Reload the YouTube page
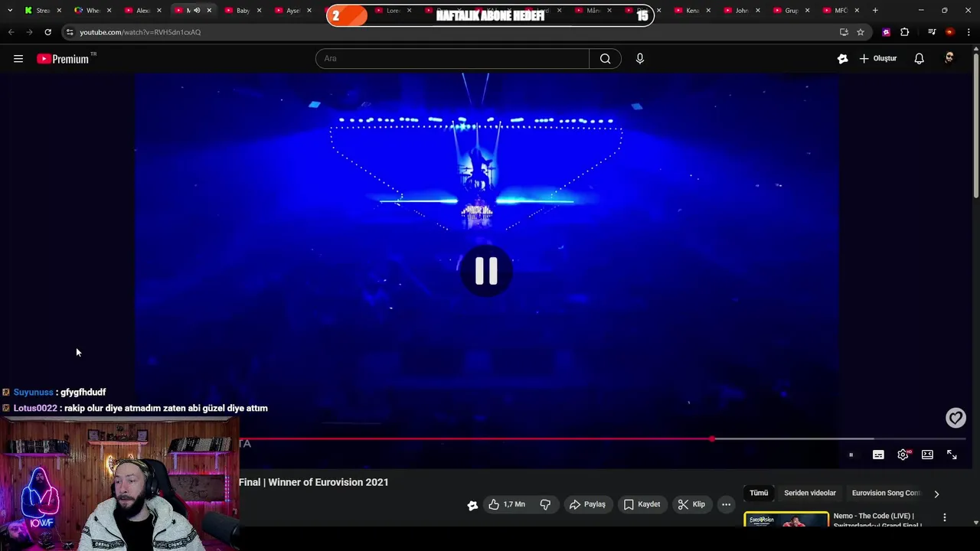 point(47,32)
